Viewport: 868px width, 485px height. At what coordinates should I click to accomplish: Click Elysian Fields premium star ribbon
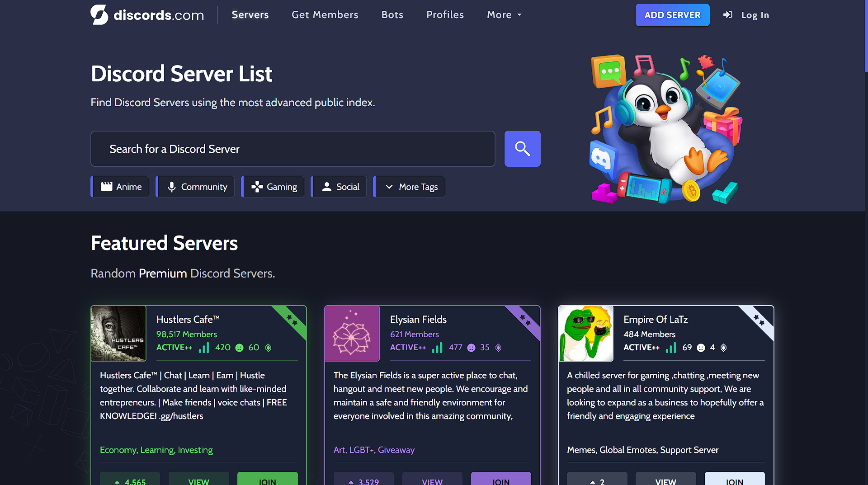[x=525, y=321]
